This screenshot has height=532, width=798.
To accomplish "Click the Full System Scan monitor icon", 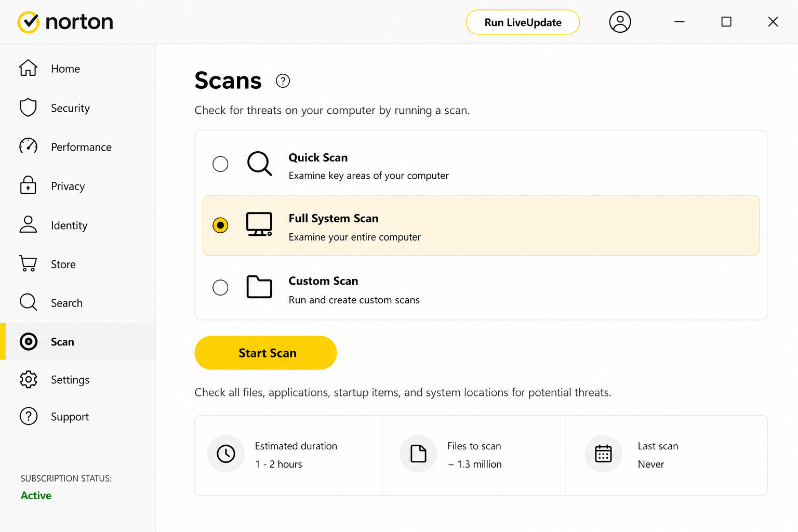I will pyautogui.click(x=259, y=224).
